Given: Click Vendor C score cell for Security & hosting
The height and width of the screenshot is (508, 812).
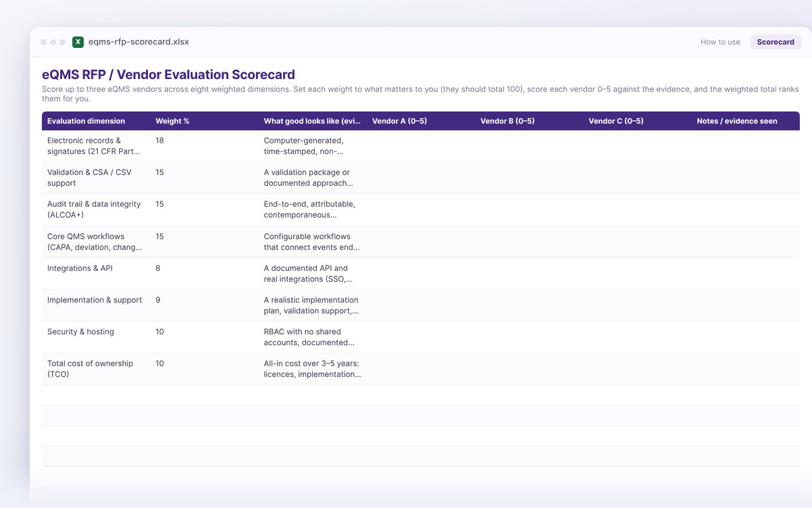Looking at the screenshot, I should 637,337.
